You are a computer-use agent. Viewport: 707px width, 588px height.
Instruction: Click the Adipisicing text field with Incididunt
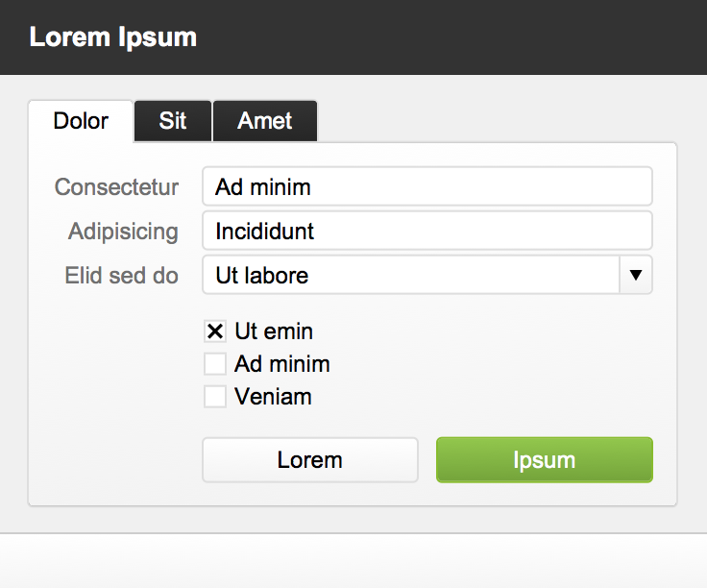click(427, 231)
